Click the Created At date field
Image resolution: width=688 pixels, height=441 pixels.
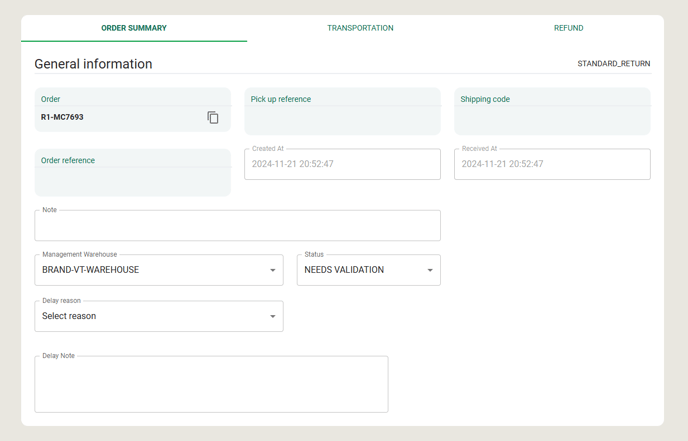pos(342,164)
